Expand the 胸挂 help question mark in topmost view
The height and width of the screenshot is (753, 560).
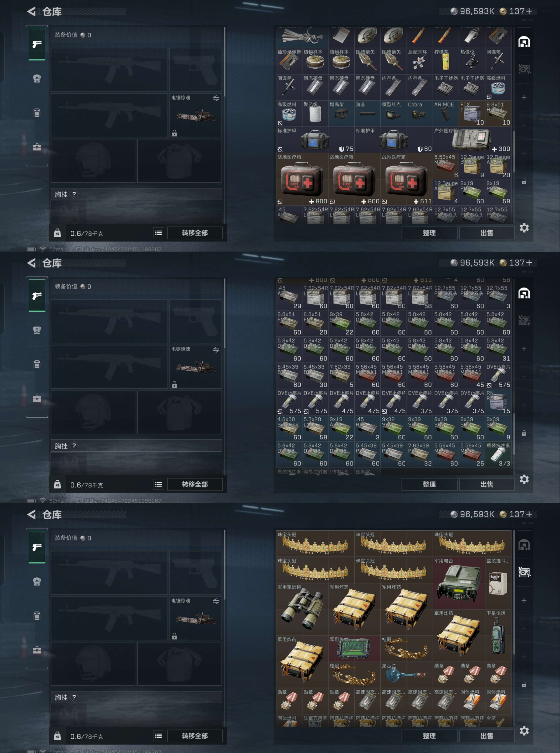tap(74, 194)
